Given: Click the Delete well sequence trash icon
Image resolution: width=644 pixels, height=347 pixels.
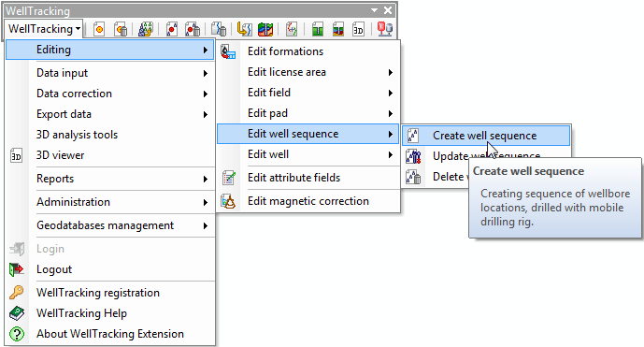Looking at the screenshot, I should point(413,177).
